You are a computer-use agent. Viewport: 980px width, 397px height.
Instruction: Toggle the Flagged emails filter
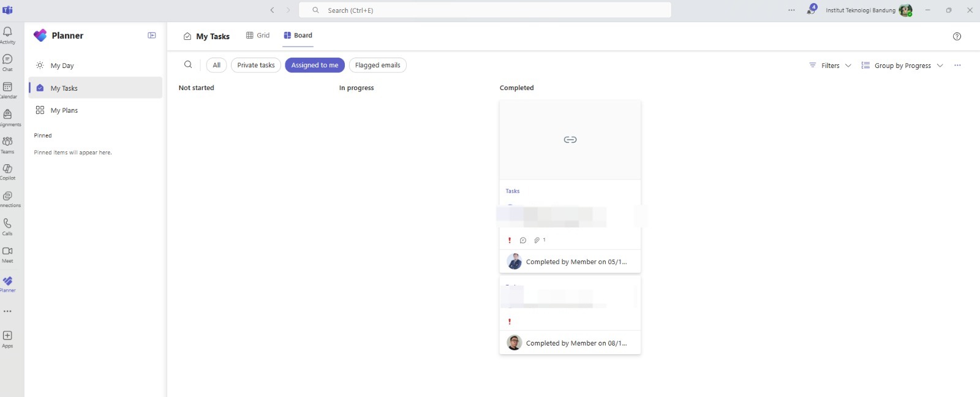377,65
